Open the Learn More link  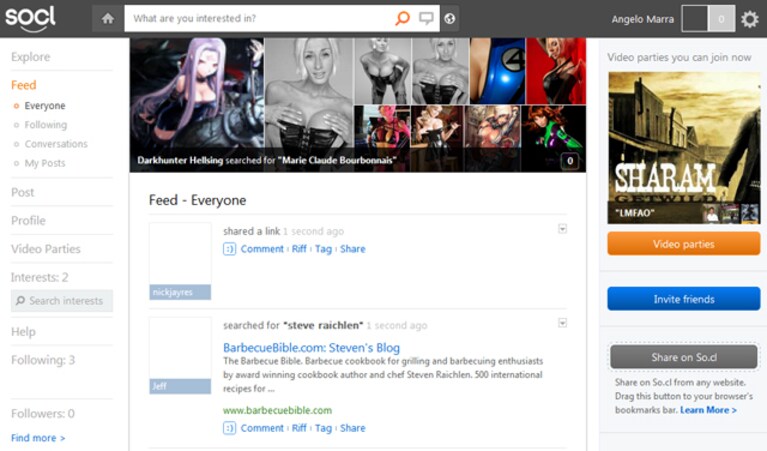(708, 410)
